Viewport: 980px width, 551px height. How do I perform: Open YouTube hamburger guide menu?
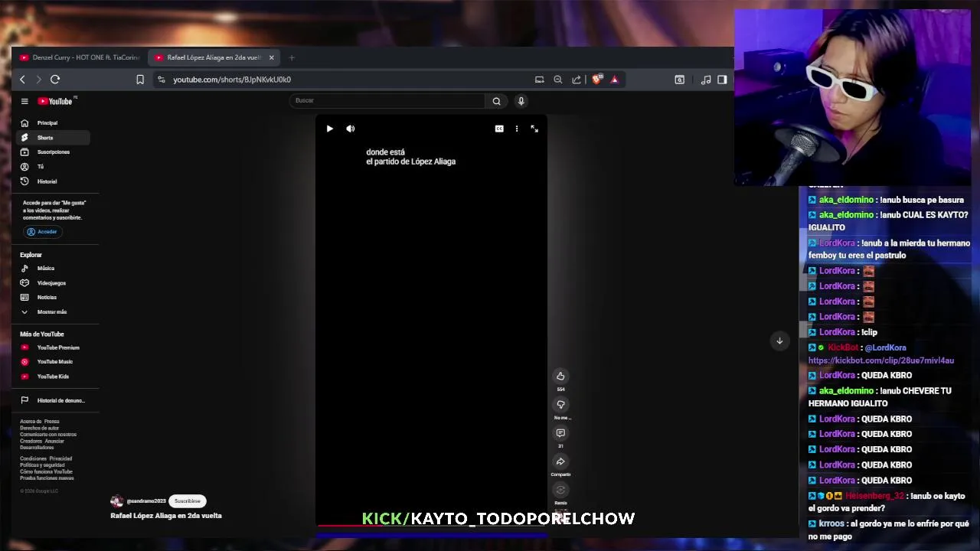(24, 101)
